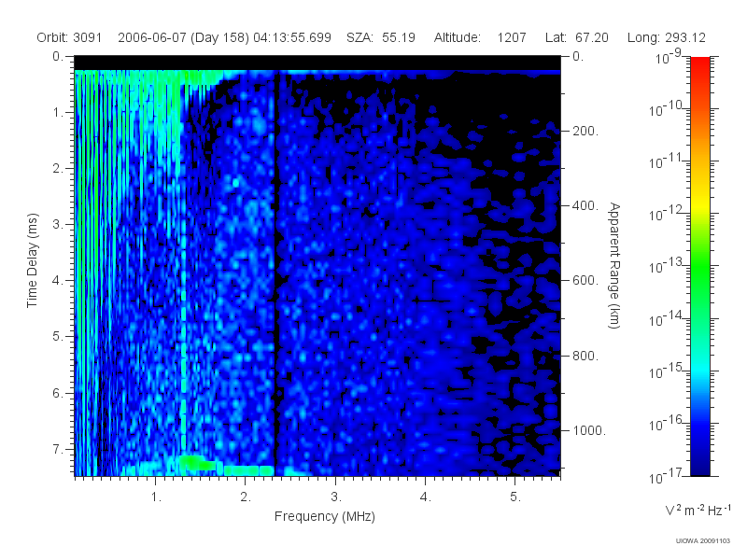This screenshot has height=560, width=747.
Task: Click the '1.' frequency tick label
Action: tap(156, 497)
